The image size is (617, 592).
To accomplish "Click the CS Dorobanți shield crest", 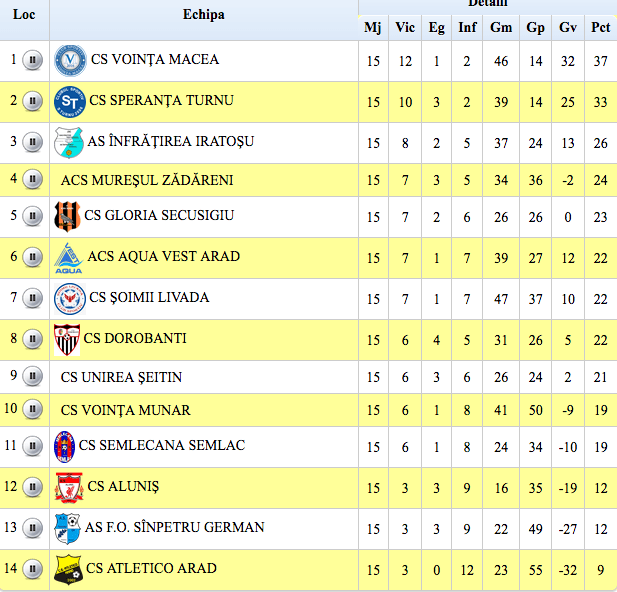I will [x=66, y=339].
